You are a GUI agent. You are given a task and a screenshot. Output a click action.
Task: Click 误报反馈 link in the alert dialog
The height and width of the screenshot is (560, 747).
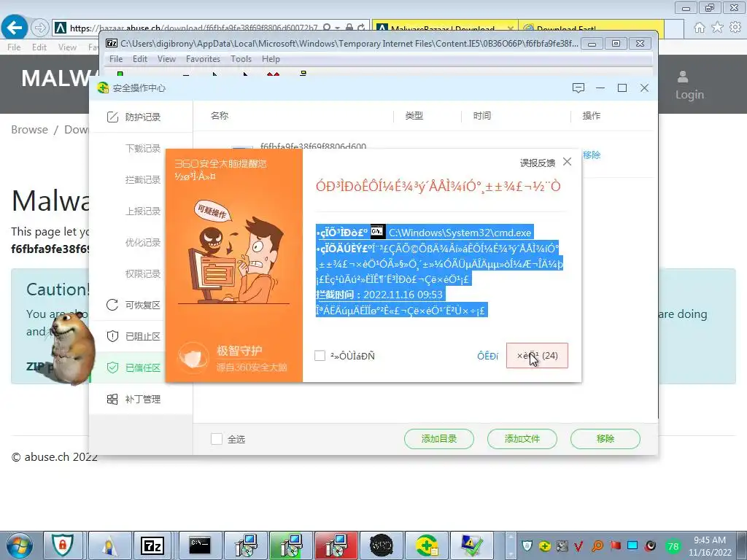click(x=538, y=163)
